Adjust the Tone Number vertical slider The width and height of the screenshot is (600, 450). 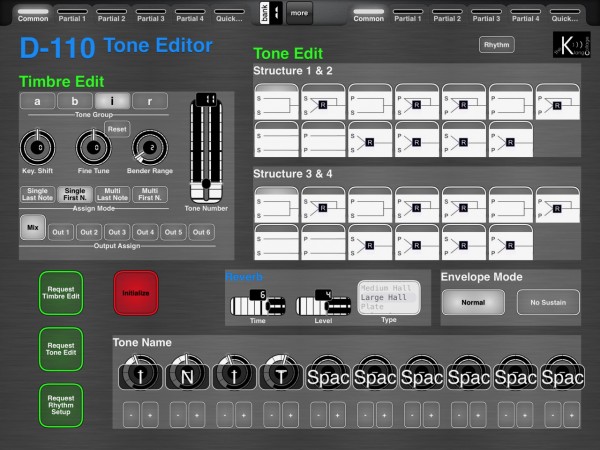(206, 150)
